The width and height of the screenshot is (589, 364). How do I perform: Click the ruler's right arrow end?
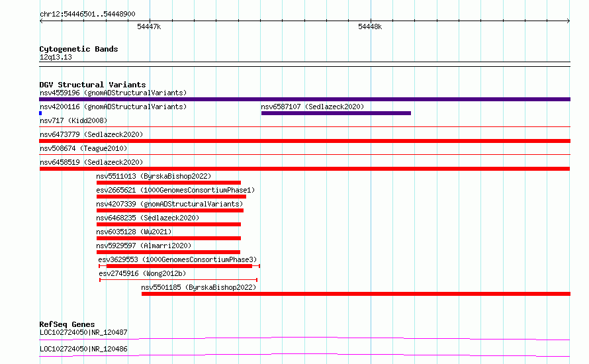568,21
